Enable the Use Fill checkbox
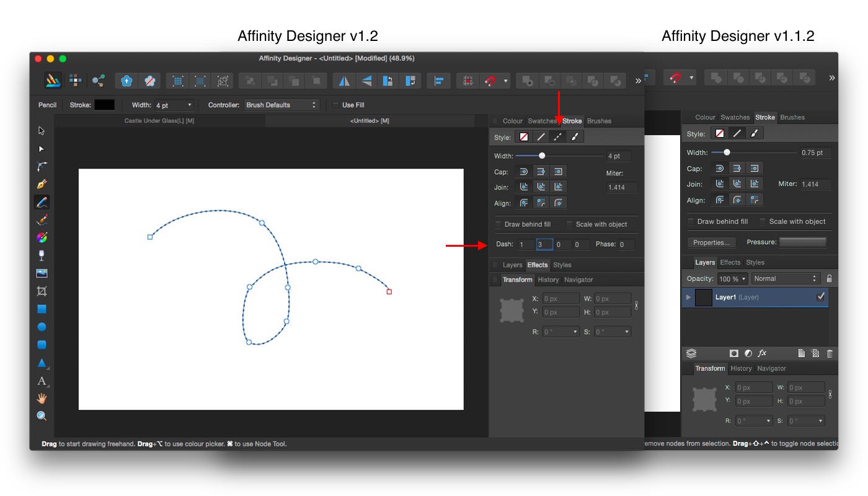The height and width of the screenshot is (496, 868). 336,105
